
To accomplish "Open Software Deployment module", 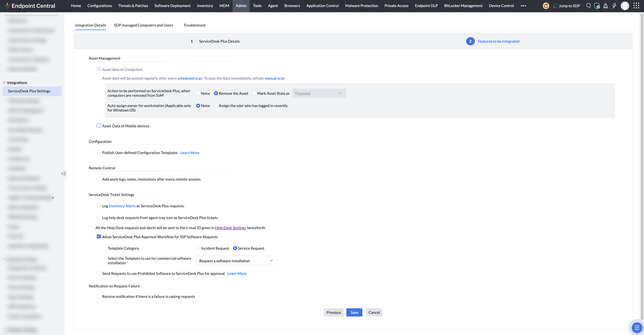I will pyautogui.click(x=172, y=6).
